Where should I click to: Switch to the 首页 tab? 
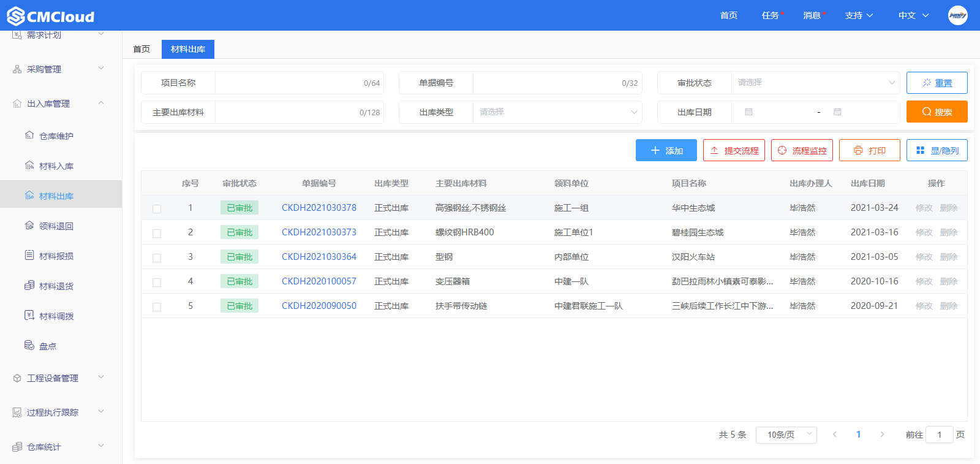141,49
